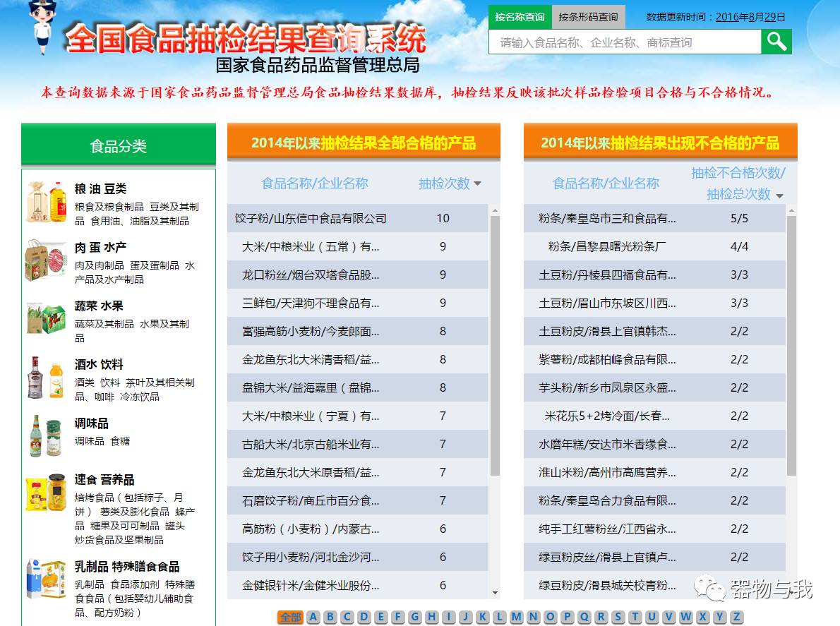Click the green magnifier search button
The image size is (840, 626).
776,41
